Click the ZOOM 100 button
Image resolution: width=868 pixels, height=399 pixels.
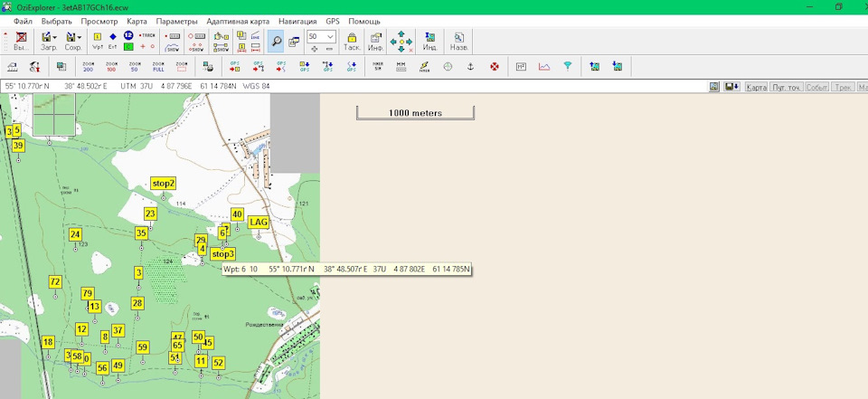tap(111, 67)
